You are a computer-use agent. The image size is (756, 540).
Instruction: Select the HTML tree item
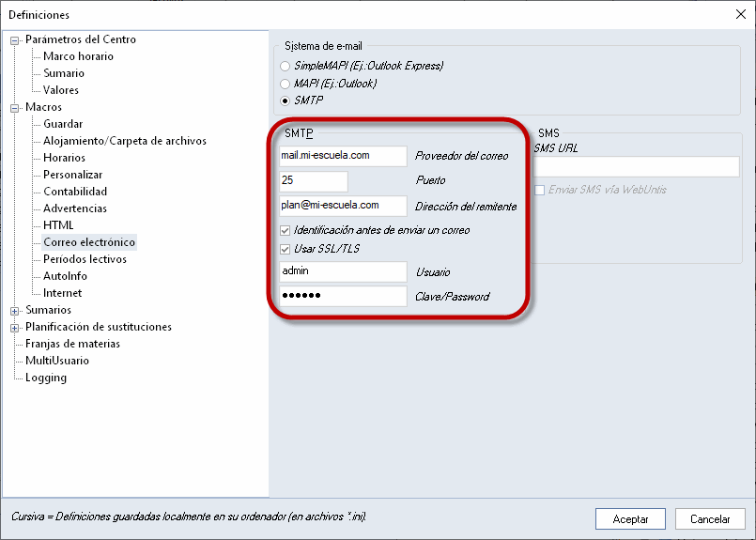[58, 225]
